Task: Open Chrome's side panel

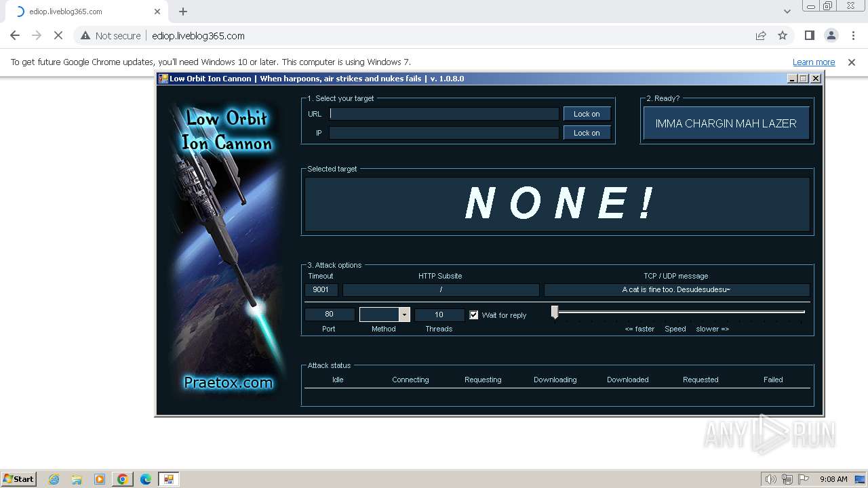Action: click(809, 35)
